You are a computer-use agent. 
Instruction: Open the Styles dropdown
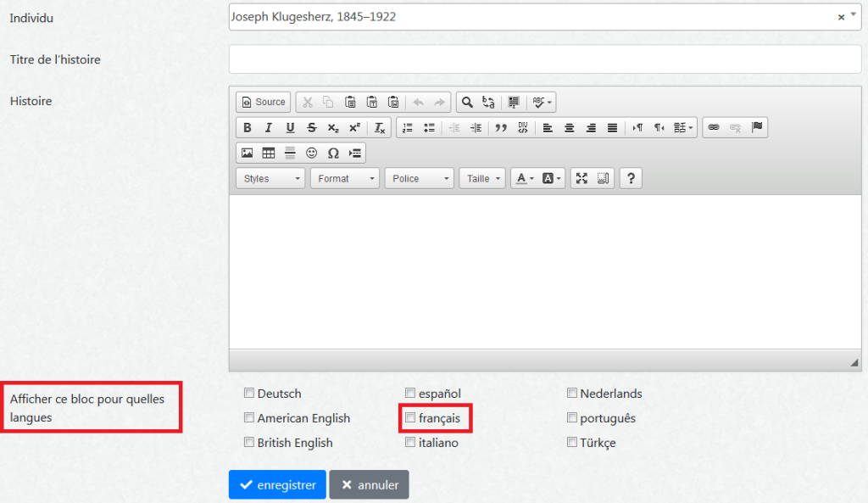[272, 179]
